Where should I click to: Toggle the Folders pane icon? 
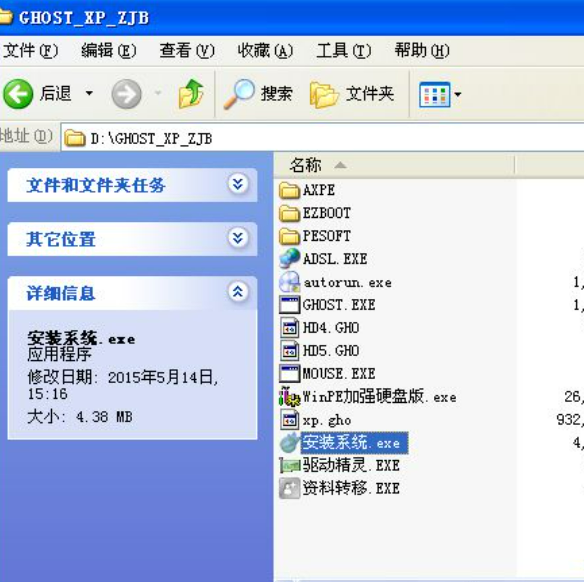[324, 95]
